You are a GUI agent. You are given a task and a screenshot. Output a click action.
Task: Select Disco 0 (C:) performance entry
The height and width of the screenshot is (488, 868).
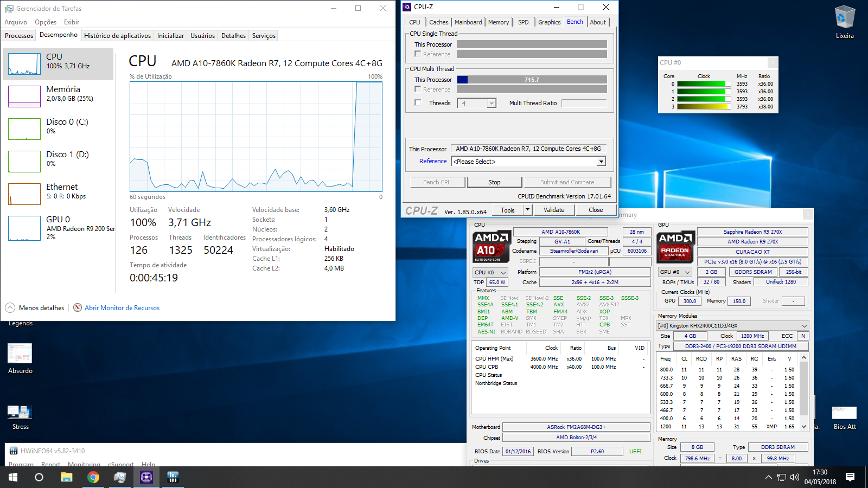[59, 129]
